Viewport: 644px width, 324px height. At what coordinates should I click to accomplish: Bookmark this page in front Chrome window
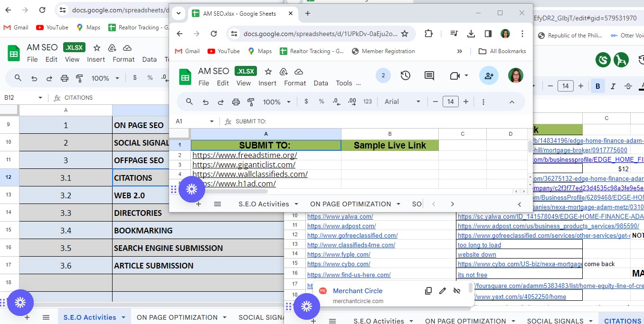(405, 34)
